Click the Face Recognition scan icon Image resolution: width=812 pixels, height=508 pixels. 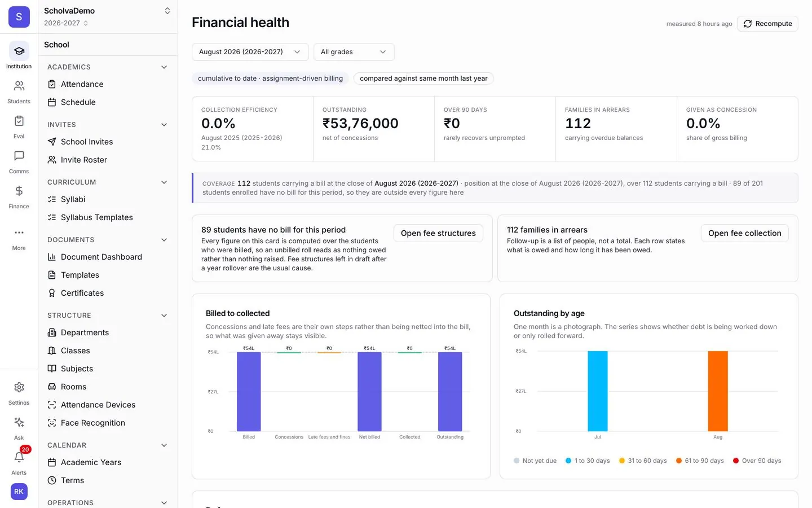click(52, 423)
